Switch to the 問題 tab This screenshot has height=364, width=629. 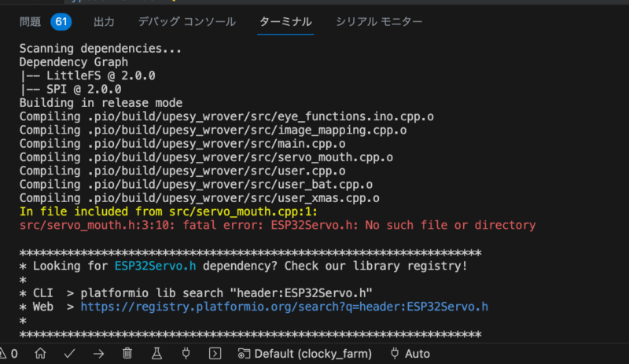(x=32, y=22)
